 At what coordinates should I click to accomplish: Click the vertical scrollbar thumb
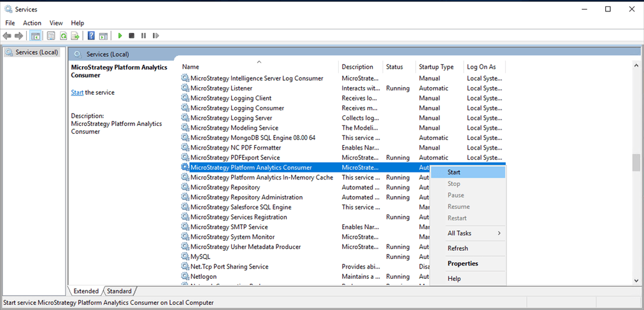tap(636, 162)
